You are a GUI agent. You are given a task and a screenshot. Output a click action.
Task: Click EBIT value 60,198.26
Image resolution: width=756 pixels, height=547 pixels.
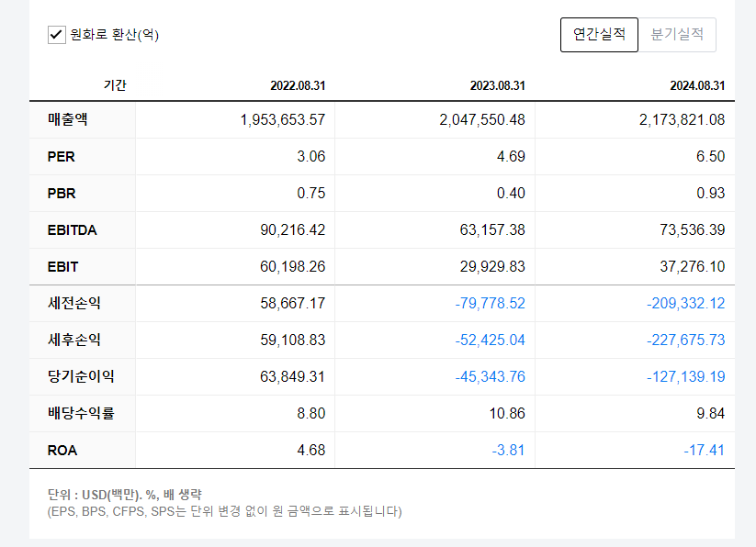click(x=293, y=266)
